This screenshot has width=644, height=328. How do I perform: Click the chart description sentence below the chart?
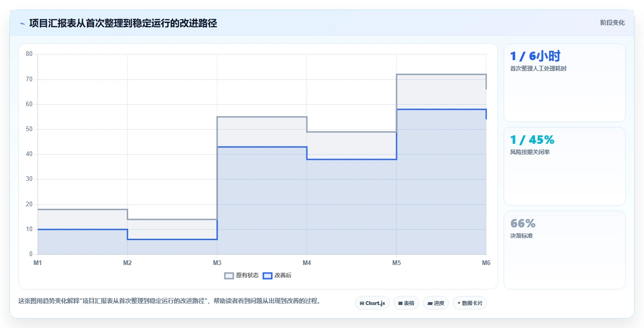[169, 301]
